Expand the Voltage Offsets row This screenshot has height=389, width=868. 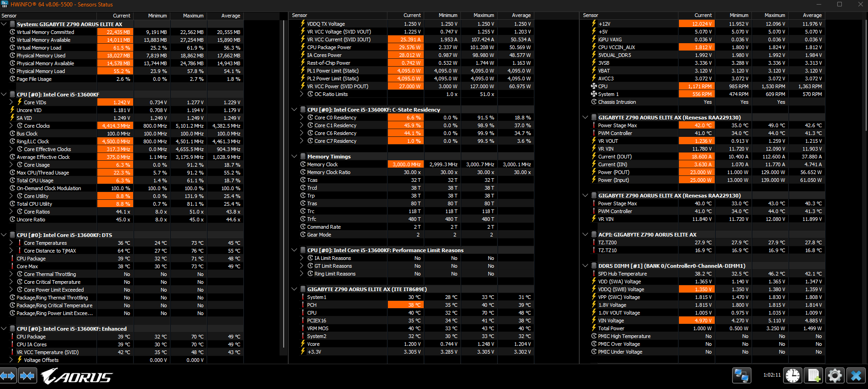pyautogui.click(x=11, y=360)
